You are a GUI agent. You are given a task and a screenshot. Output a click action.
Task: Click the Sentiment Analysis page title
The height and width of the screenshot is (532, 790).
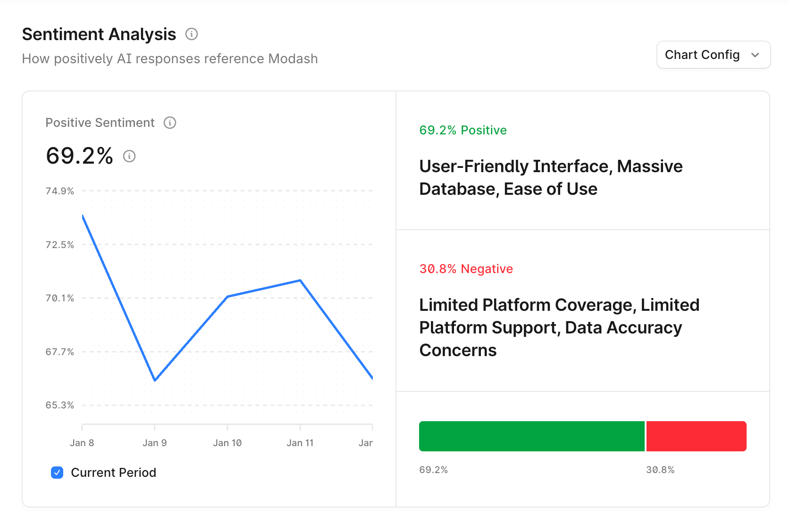tap(99, 34)
